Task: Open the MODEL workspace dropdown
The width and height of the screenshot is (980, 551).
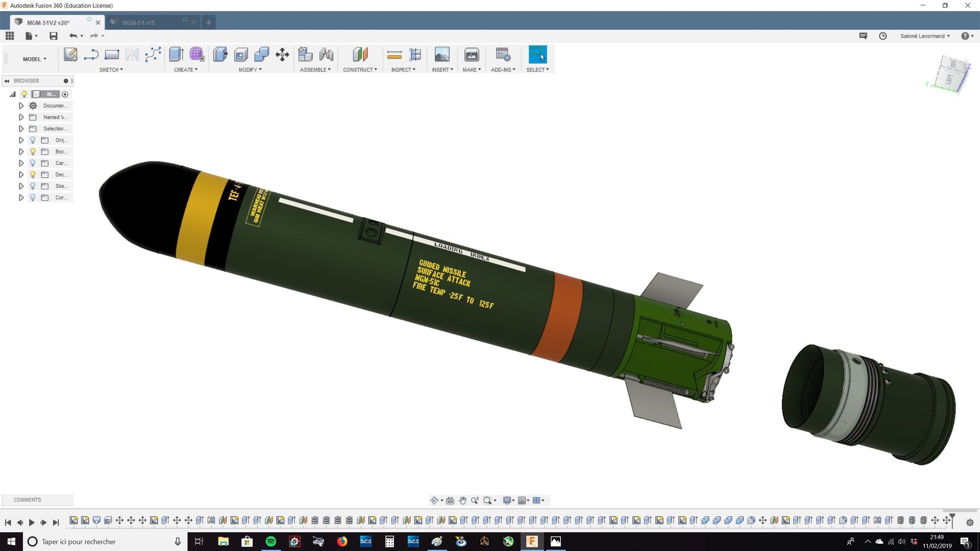Action: 33,58
